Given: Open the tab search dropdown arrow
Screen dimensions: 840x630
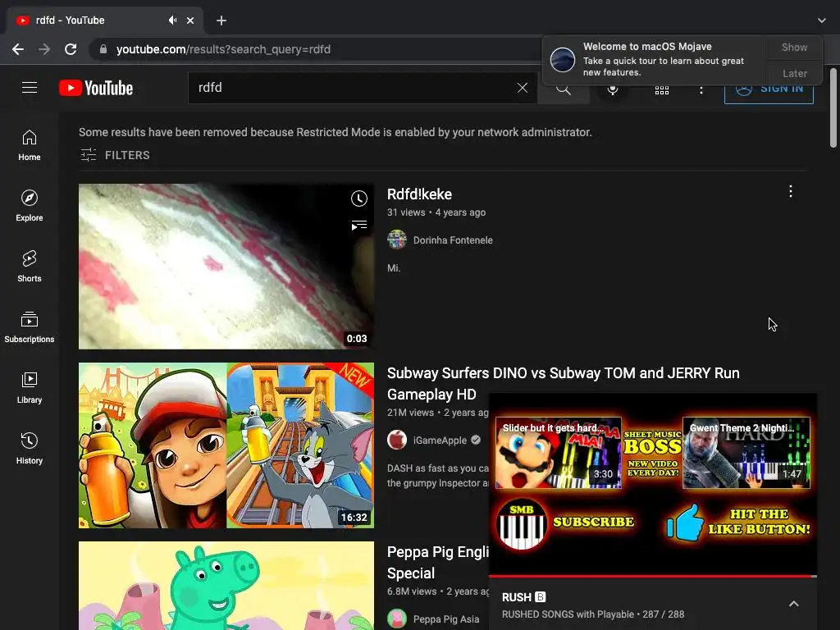Looking at the screenshot, I should pyautogui.click(x=821, y=21).
